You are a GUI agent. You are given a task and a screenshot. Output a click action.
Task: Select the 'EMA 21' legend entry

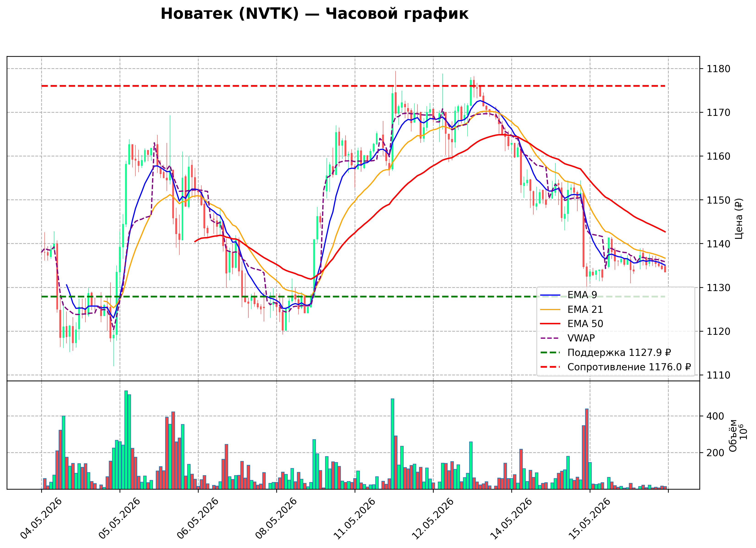(x=571, y=309)
